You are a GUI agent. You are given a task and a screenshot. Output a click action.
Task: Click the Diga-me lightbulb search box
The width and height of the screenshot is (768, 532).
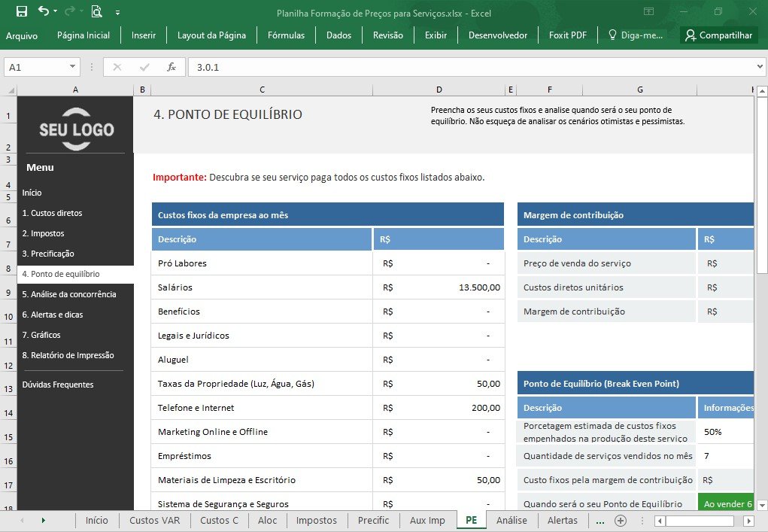pos(636,35)
